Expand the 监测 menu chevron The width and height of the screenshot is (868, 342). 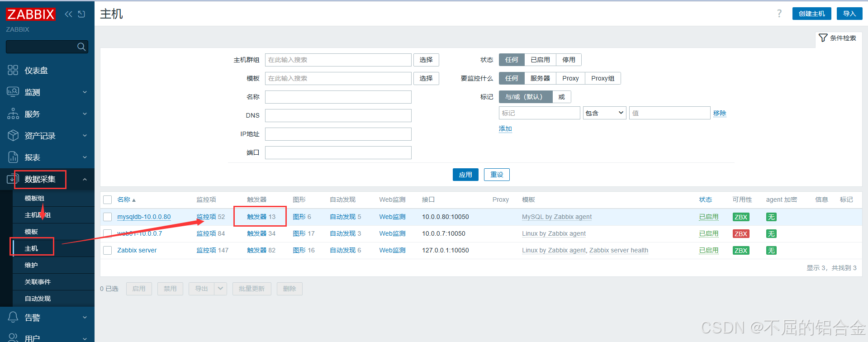pyautogui.click(x=85, y=92)
